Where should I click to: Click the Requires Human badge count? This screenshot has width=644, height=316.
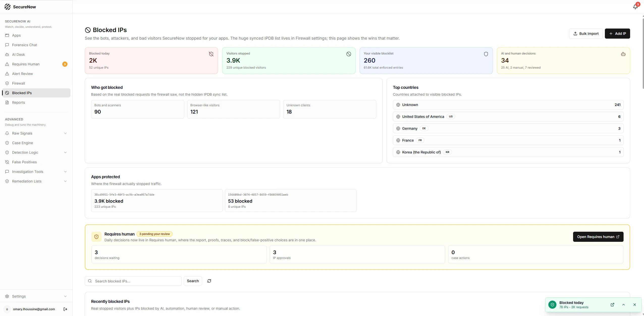click(x=65, y=64)
